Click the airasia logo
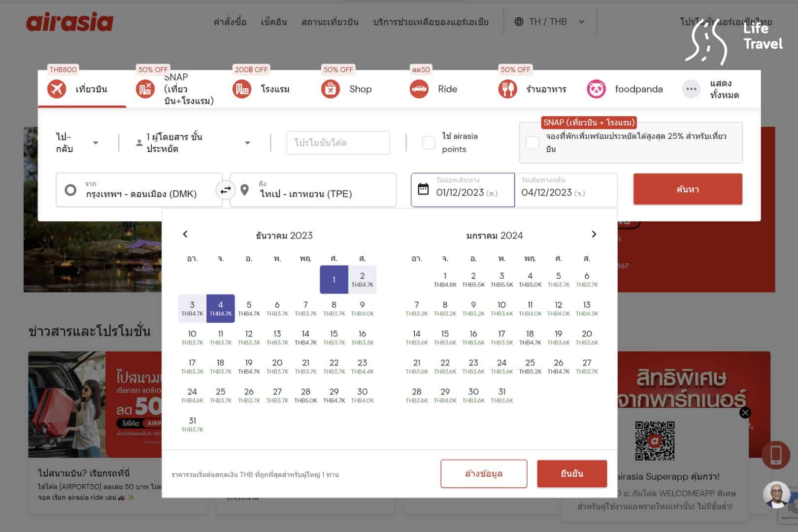The width and height of the screenshot is (798, 532). pyautogui.click(x=69, y=22)
